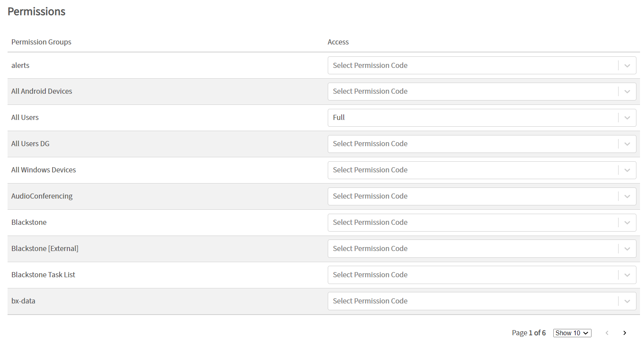The height and width of the screenshot is (342, 644).
Task: Open permission code select for All Windows Devices
Action: click(x=482, y=170)
